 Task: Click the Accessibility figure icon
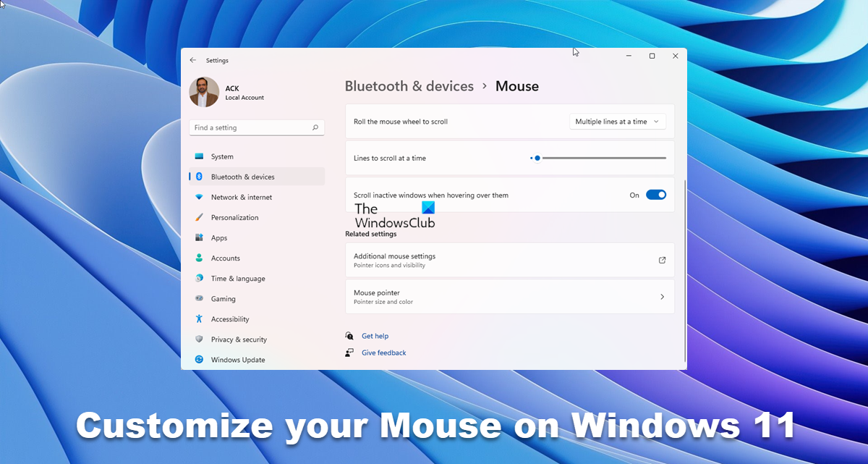coord(199,319)
